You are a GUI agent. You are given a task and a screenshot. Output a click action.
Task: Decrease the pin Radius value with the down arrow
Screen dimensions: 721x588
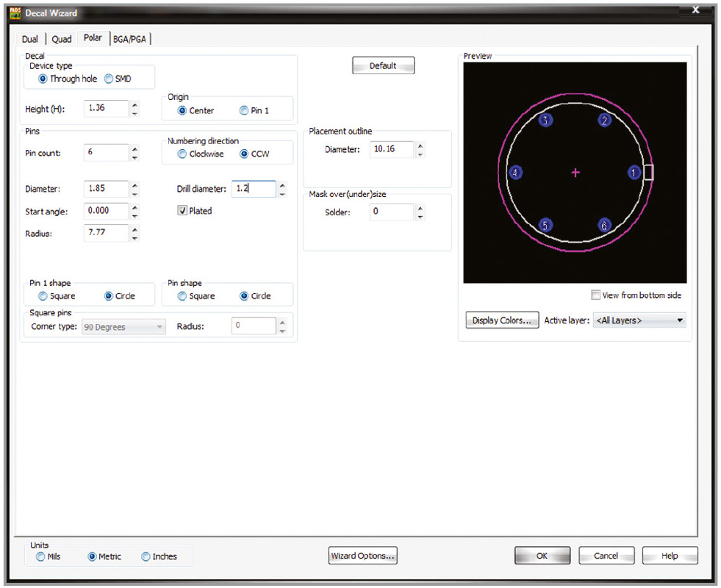click(134, 238)
